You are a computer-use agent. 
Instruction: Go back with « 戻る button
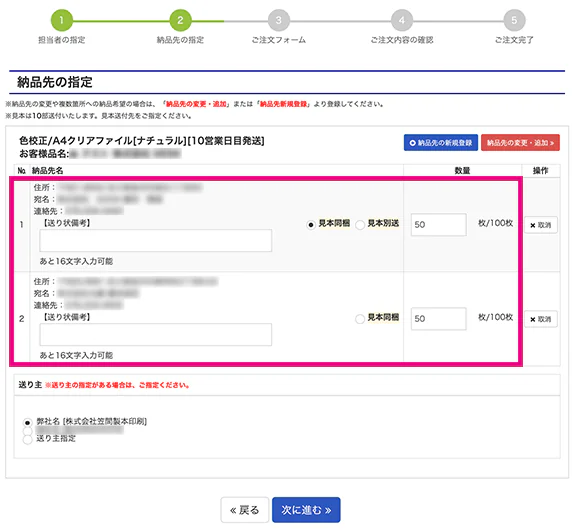point(245,510)
